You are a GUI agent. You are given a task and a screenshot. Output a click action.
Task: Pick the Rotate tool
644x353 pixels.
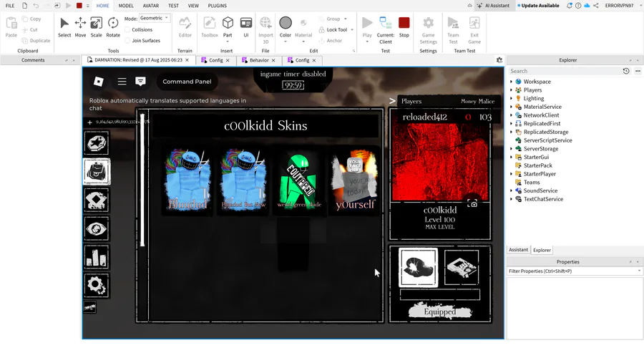click(113, 27)
